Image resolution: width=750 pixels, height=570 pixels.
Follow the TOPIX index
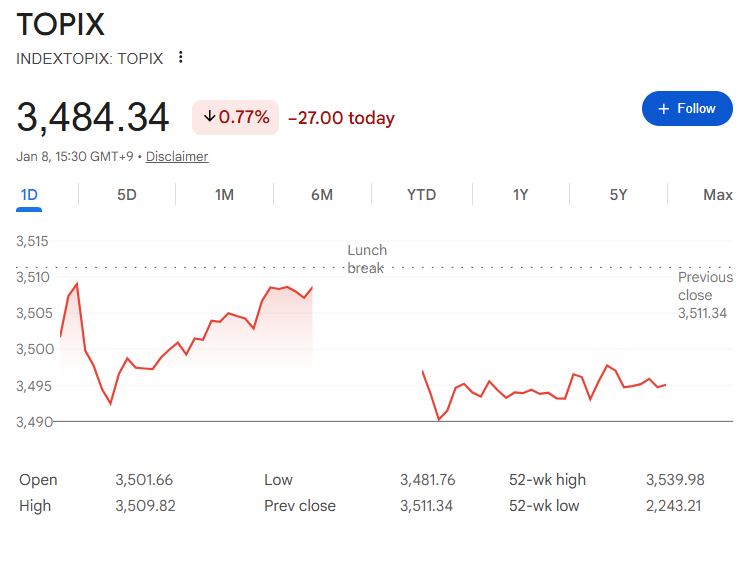[x=687, y=108]
